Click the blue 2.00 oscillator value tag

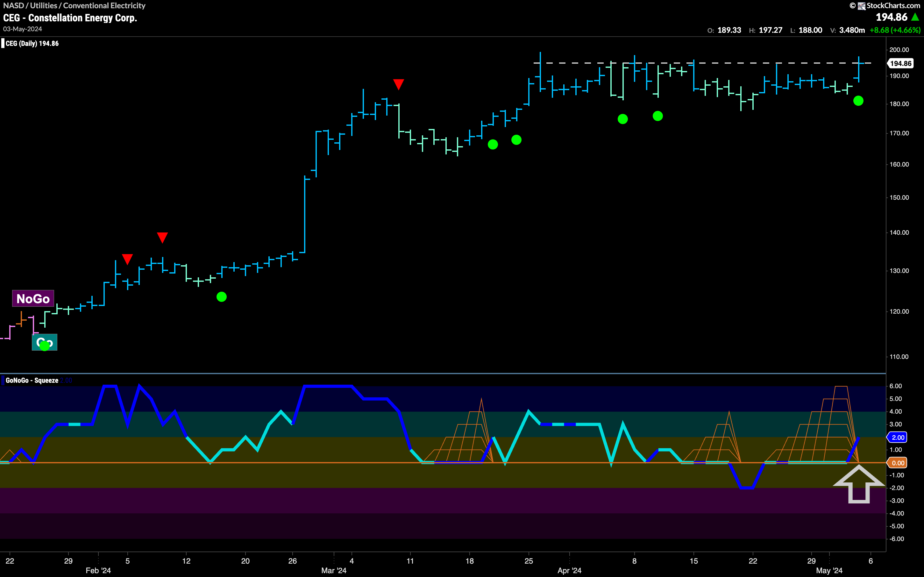[x=898, y=437]
